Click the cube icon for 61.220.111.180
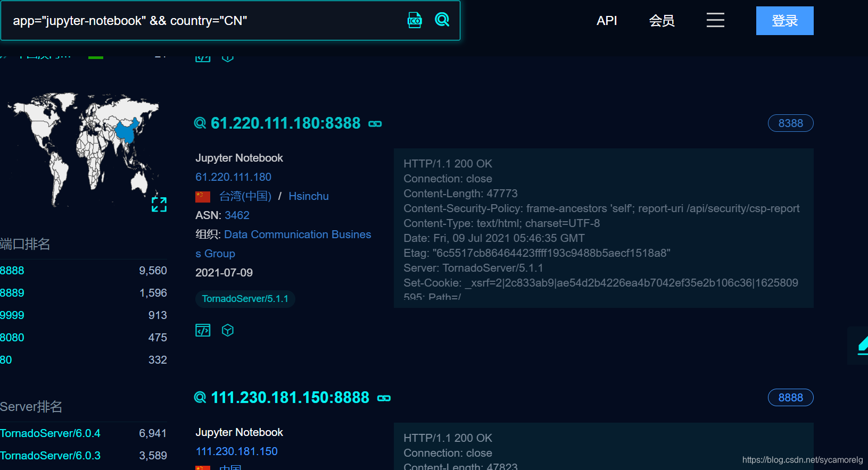Screen dimensions: 868x470 [x=228, y=330]
